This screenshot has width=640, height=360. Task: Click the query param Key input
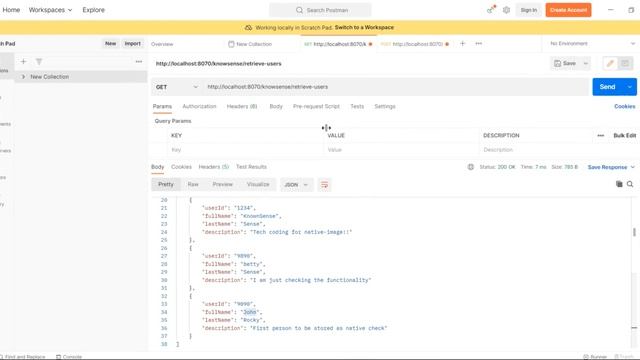tap(245, 150)
